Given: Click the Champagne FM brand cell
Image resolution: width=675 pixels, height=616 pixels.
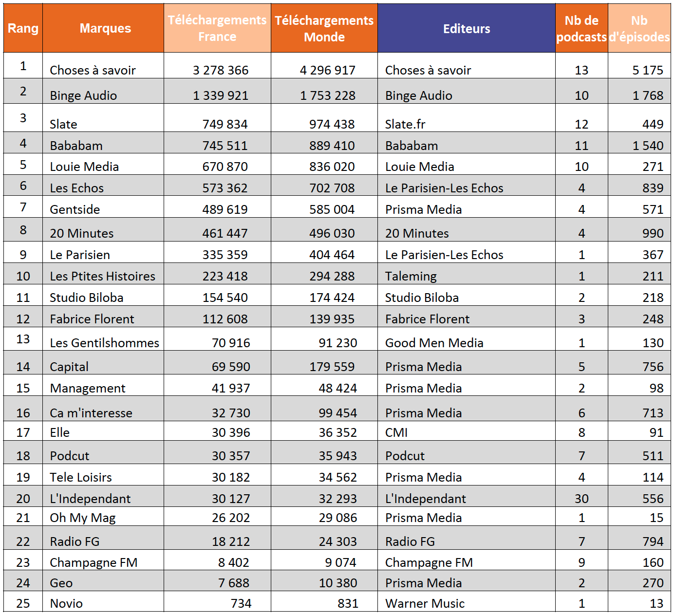Looking at the screenshot, I should (94, 562).
